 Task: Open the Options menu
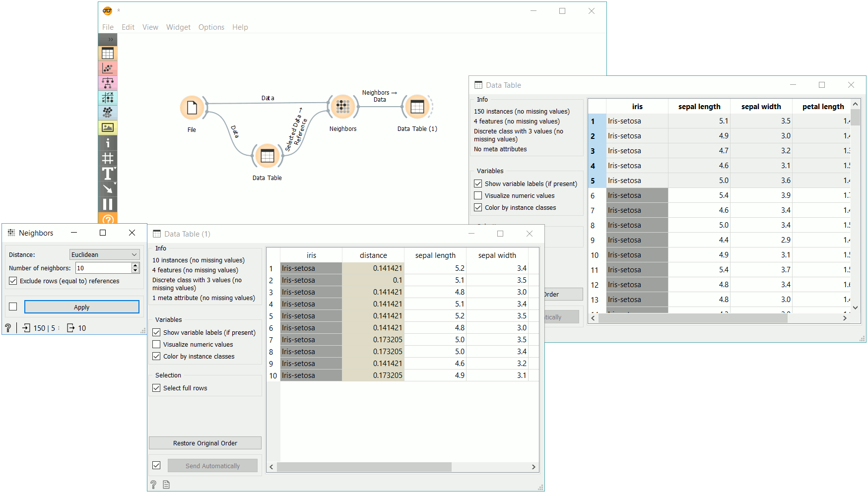(211, 27)
